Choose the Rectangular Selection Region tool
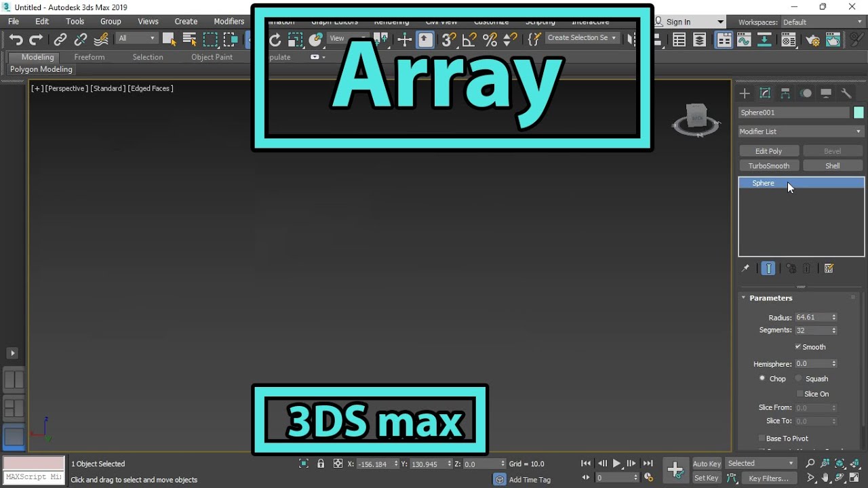This screenshot has width=868, height=488. (210, 39)
